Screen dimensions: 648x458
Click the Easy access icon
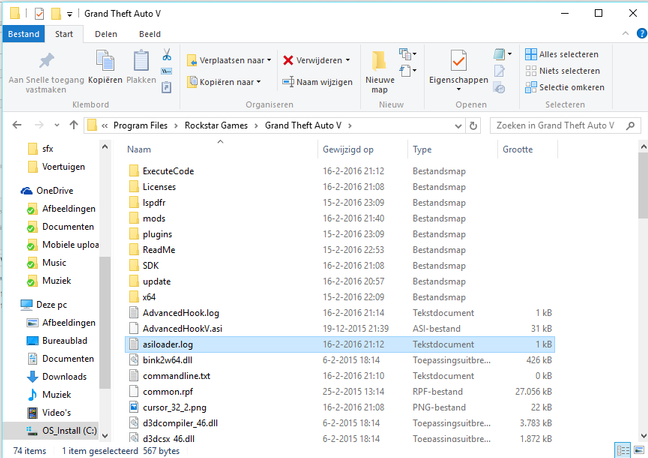pyautogui.click(x=405, y=71)
